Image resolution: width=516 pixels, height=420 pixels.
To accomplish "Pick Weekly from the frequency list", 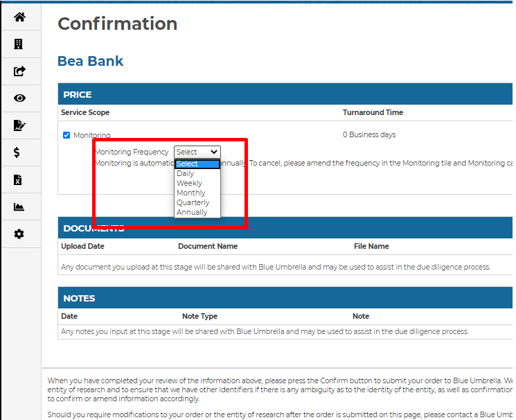I will click(x=189, y=184).
